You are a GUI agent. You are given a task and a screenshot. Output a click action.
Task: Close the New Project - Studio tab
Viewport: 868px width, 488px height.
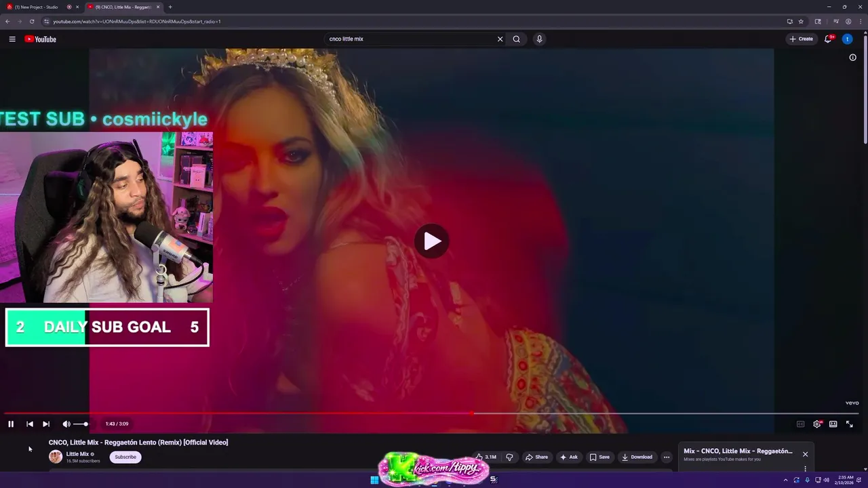(x=77, y=7)
